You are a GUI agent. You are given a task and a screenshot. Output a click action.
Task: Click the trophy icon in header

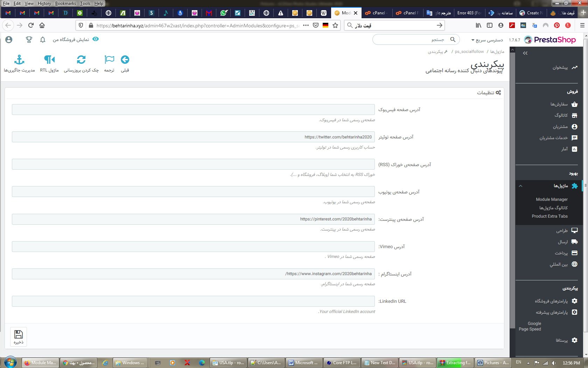pyautogui.click(x=29, y=40)
